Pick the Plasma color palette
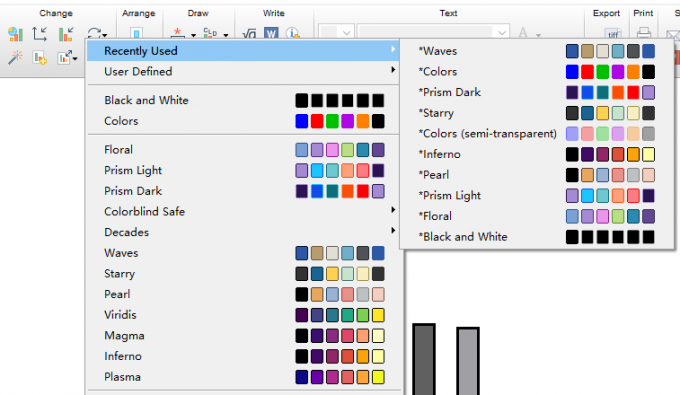 pos(243,377)
